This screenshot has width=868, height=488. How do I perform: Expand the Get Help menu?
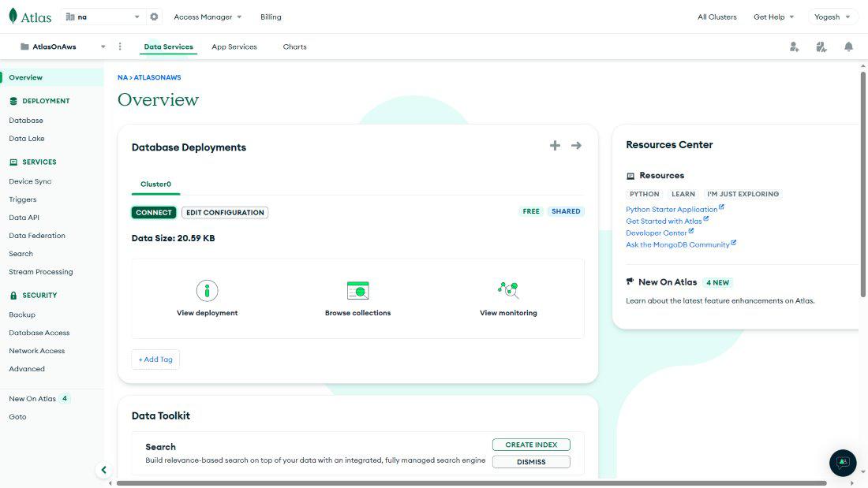773,17
